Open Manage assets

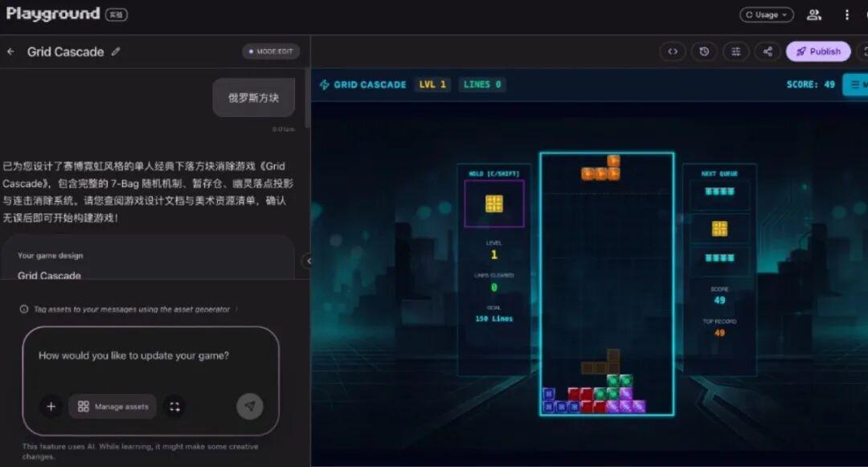pos(113,407)
